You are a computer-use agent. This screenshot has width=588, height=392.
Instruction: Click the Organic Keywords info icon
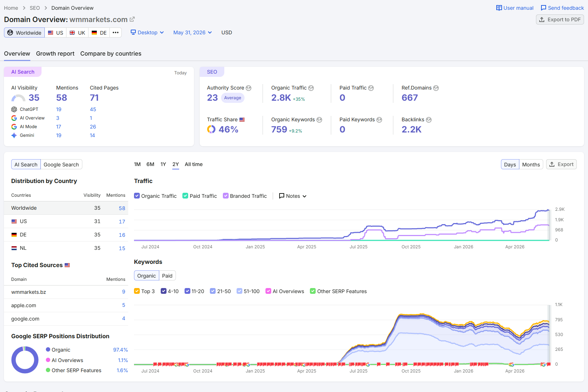319,120
